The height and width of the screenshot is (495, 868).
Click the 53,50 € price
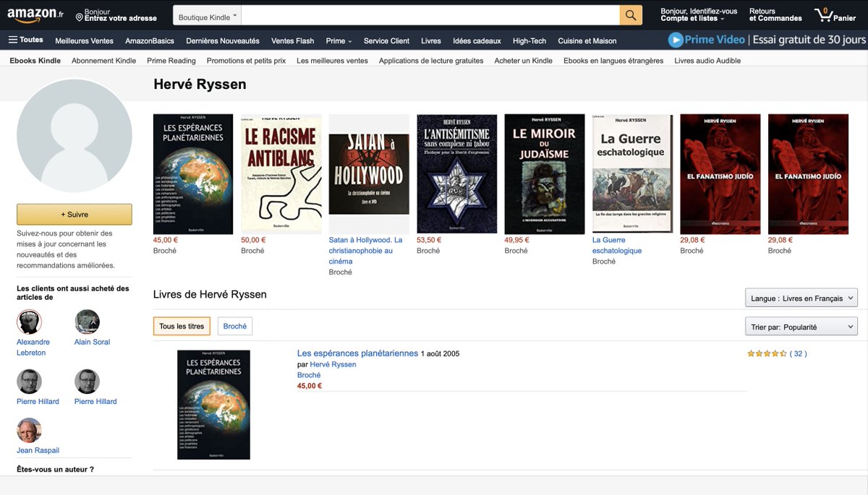tap(429, 240)
